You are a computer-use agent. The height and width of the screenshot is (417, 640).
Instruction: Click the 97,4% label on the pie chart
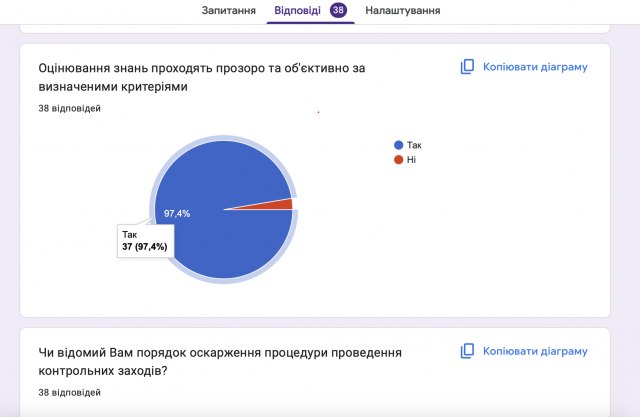[x=177, y=214]
